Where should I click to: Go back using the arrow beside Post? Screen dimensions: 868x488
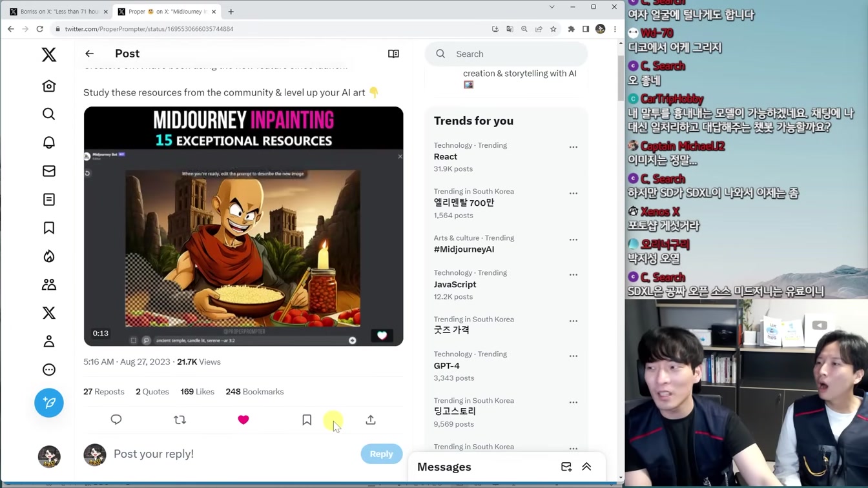coord(89,54)
